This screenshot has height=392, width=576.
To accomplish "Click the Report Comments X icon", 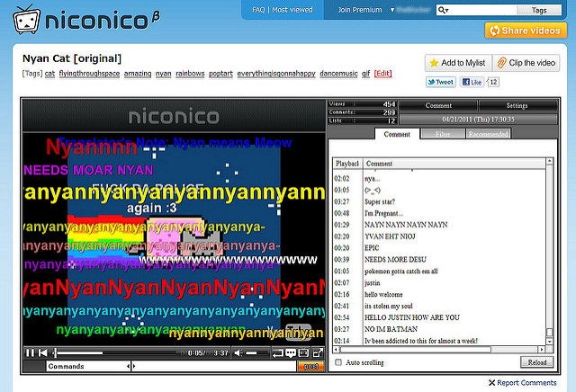I will tap(492, 383).
